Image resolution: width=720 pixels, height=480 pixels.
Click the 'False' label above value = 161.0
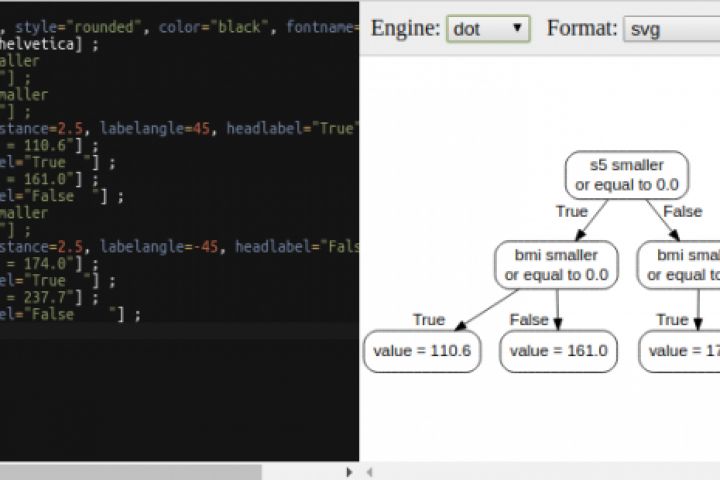click(529, 320)
